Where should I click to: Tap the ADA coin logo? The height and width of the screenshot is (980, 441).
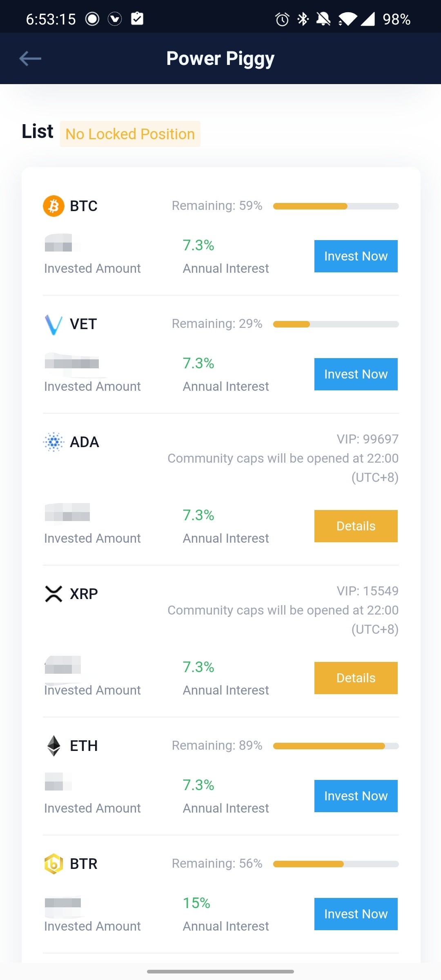point(53,442)
